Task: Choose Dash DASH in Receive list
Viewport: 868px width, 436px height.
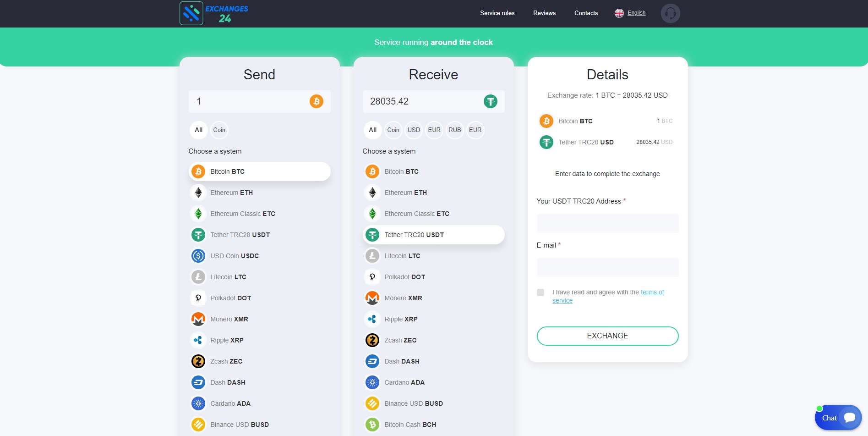Action: (x=433, y=361)
